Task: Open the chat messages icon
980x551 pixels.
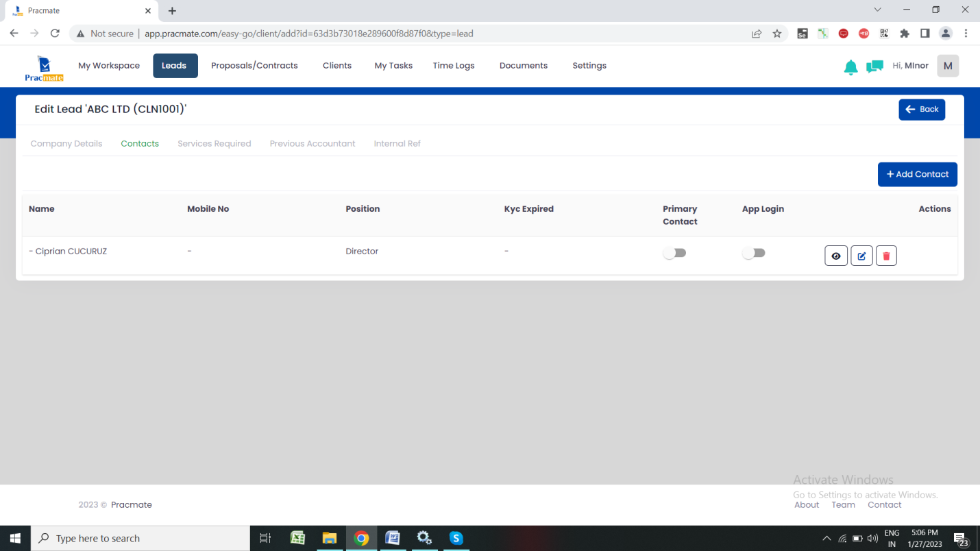Action: coord(874,66)
